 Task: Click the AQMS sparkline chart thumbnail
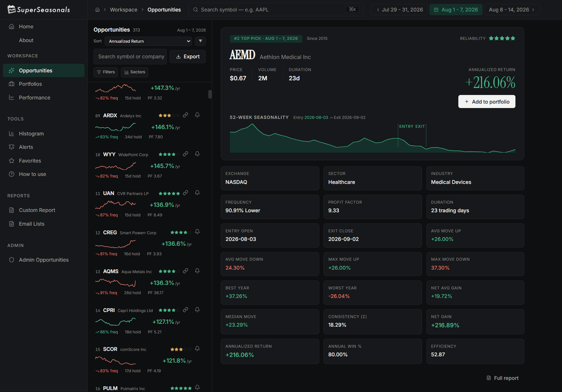(x=115, y=282)
